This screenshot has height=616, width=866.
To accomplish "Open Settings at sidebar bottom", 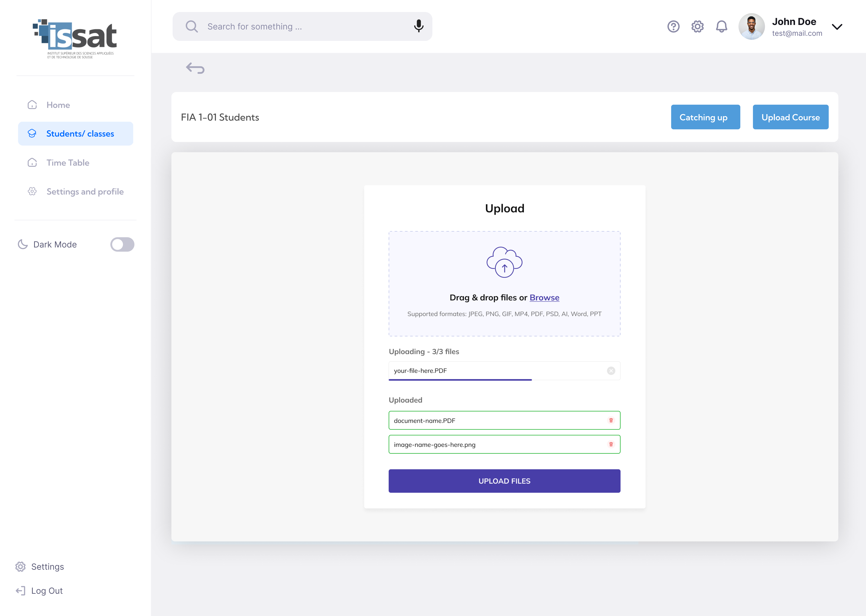I will point(40,566).
